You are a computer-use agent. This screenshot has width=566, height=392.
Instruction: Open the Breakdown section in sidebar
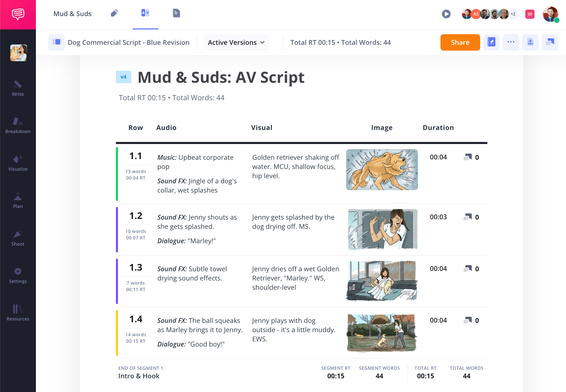pos(18,126)
